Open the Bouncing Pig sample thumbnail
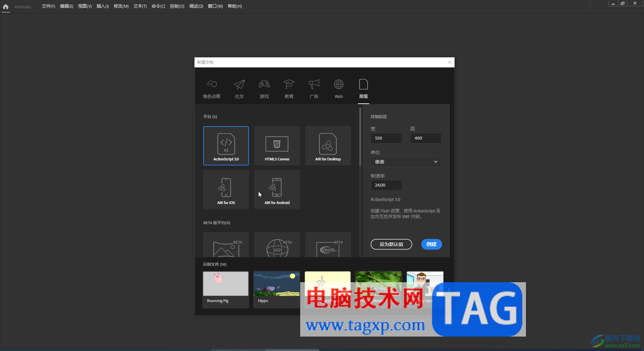644x351 pixels. (x=226, y=284)
